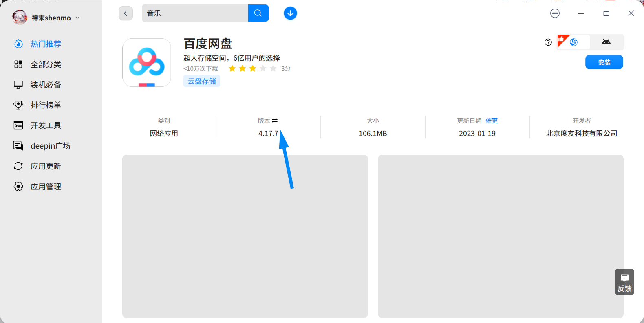Click the help question mark icon
The height and width of the screenshot is (323, 644).
pyautogui.click(x=548, y=42)
